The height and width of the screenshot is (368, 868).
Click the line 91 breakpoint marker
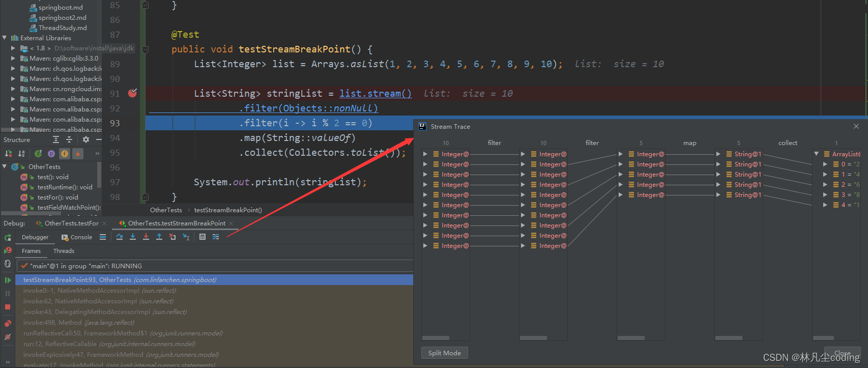132,93
